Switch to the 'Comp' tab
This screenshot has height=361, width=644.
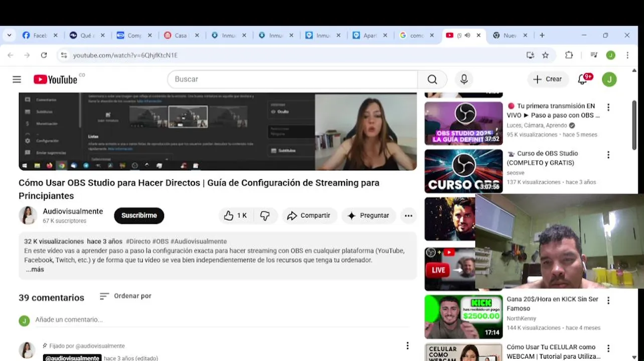pos(129,36)
